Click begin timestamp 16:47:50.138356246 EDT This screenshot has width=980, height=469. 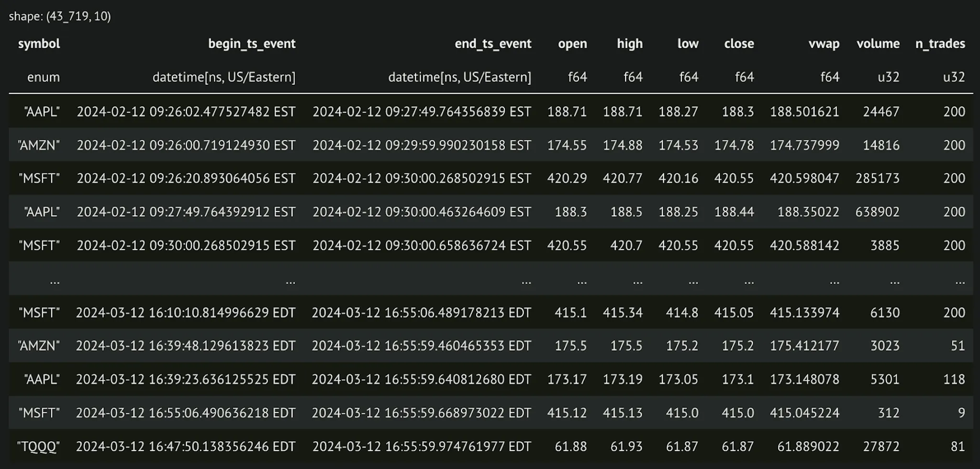pyautogui.click(x=186, y=447)
